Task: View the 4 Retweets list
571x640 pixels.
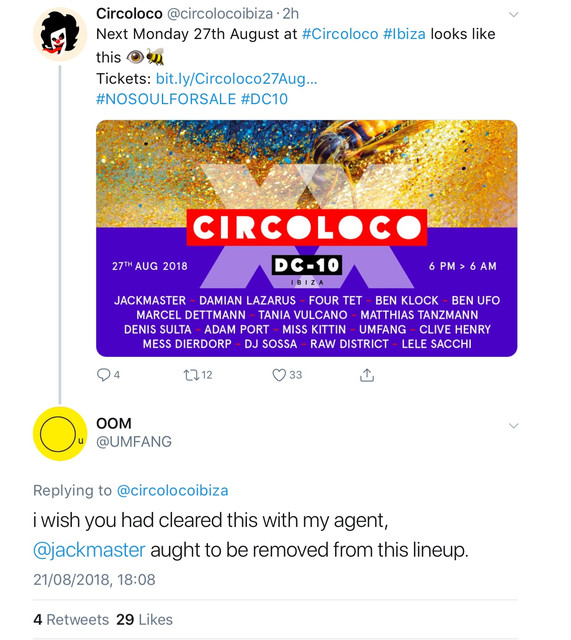Action: point(71,620)
